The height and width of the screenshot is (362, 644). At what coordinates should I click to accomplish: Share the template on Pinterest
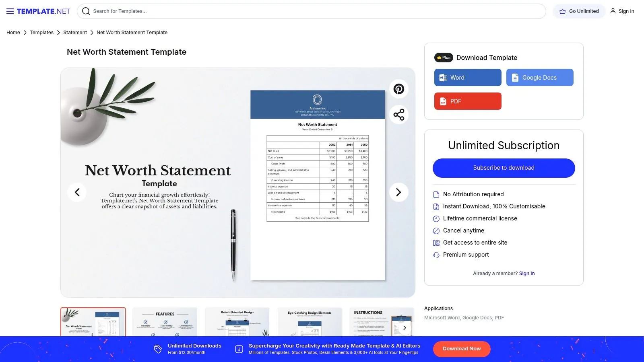(398, 89)
